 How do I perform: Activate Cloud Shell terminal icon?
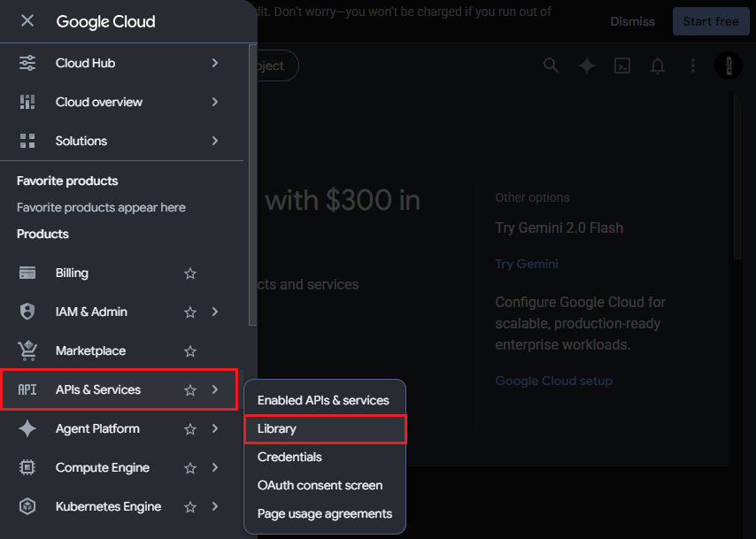[x=622, y=65]
